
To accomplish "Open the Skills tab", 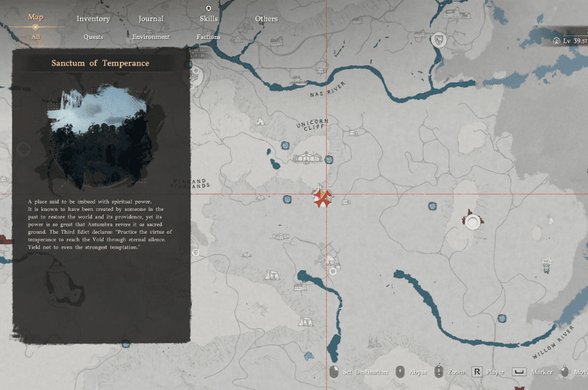I will coord(209,18).
